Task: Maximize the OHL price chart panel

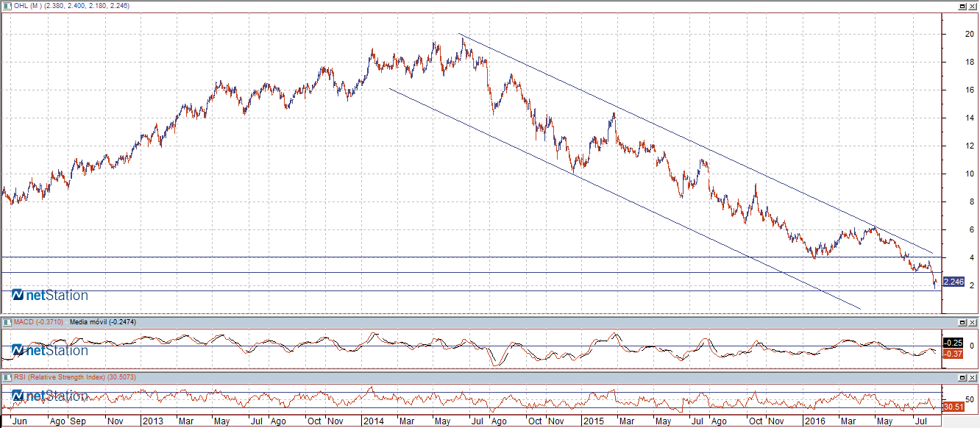Action: pos(963,5)
